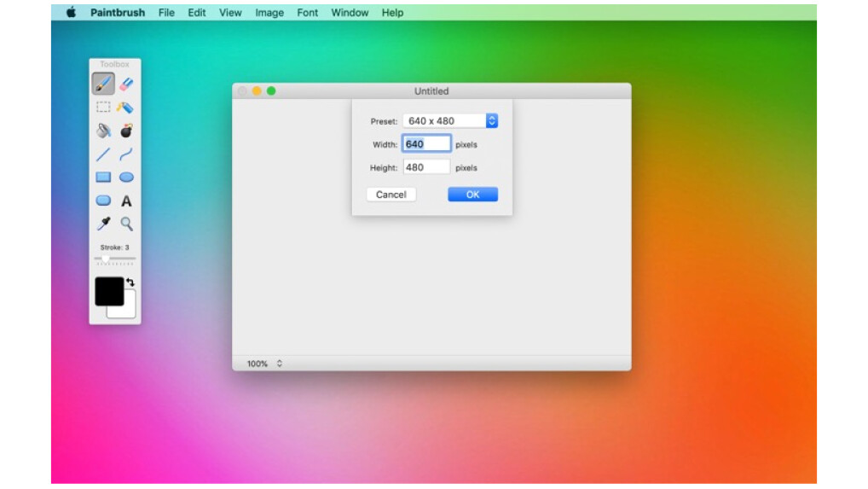Screen dimensions: 868x489
Task: Pick the Eyedropper color tool
Action: (x=103, y=224)
